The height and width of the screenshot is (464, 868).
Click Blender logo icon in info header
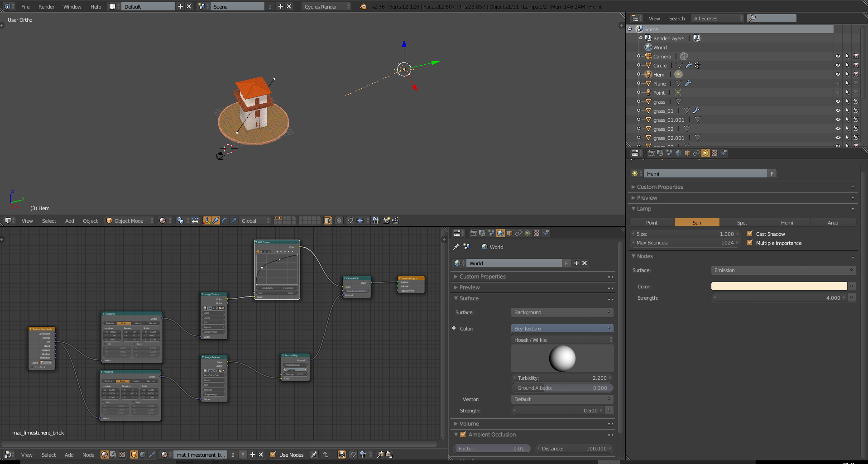pos(363,6)
